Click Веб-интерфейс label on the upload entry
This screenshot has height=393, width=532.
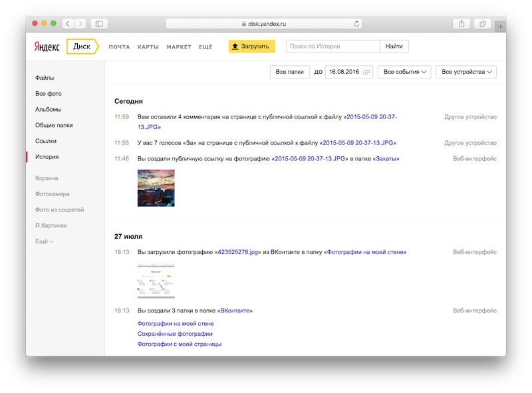coord(475,252)
